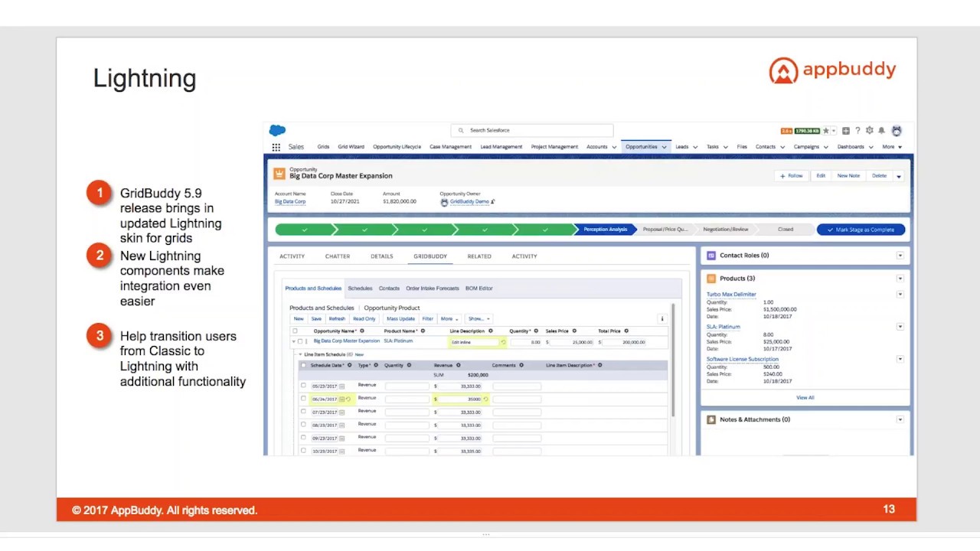Open the Big Data Corp account link
The width and height of the screenshot is (980, 551).
[290, 202]
